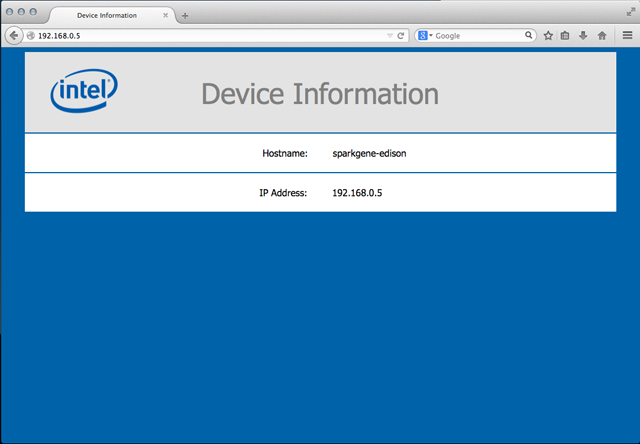Click inside the Google search field
The height and width of the screenshot is (444, 640).
pos(478,35)
